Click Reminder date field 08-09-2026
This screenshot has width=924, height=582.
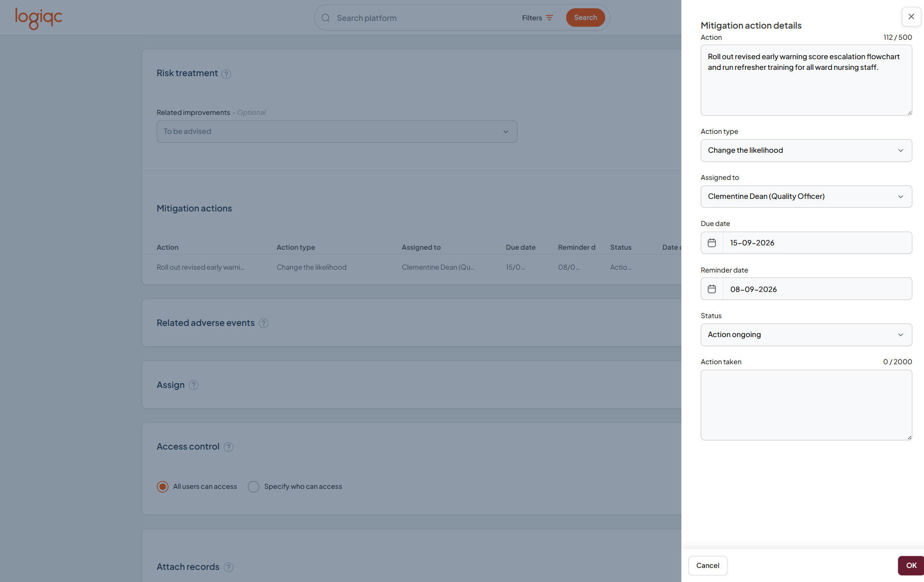click(817, 289)
